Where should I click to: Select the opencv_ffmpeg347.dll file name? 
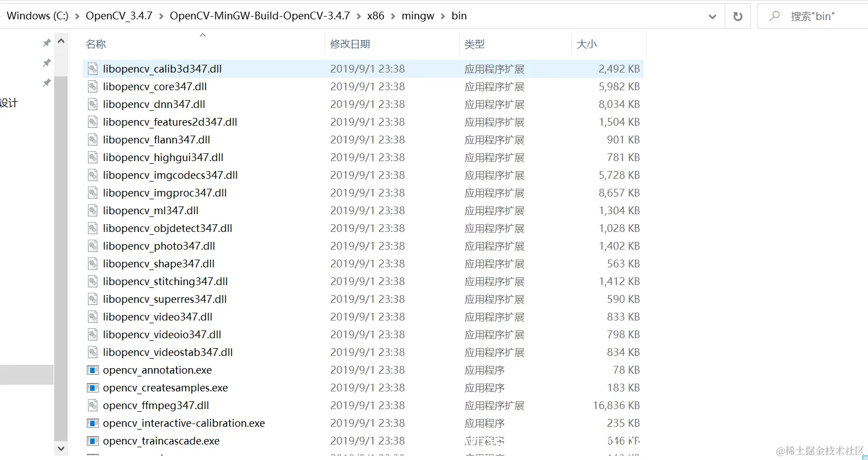pyautogui.click(x=156, y=405)
